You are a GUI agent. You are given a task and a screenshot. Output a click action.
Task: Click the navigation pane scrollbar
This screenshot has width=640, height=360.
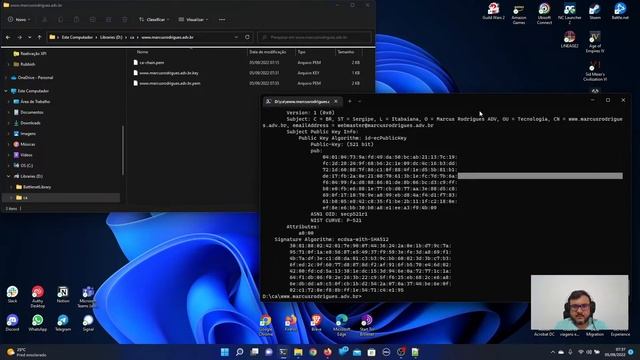click(123, 150)
